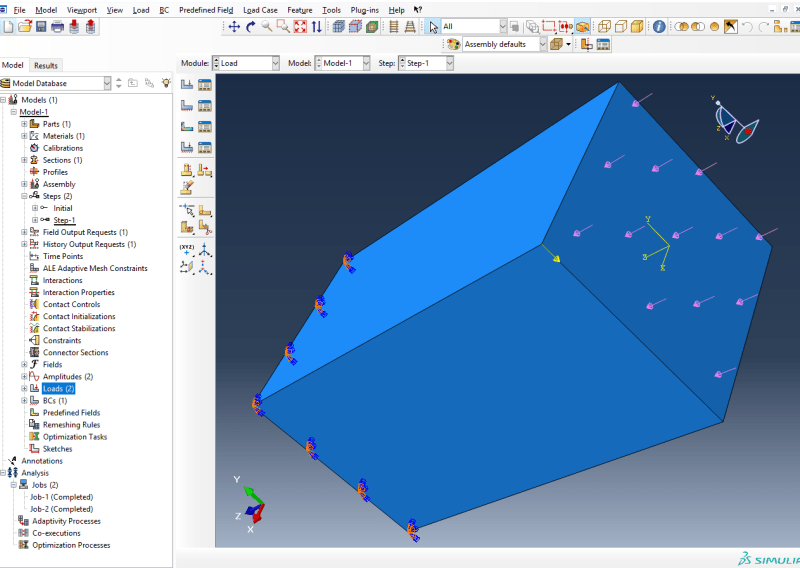
Task: Open the Model Database dropdown
Action: [x=56, y=83]
